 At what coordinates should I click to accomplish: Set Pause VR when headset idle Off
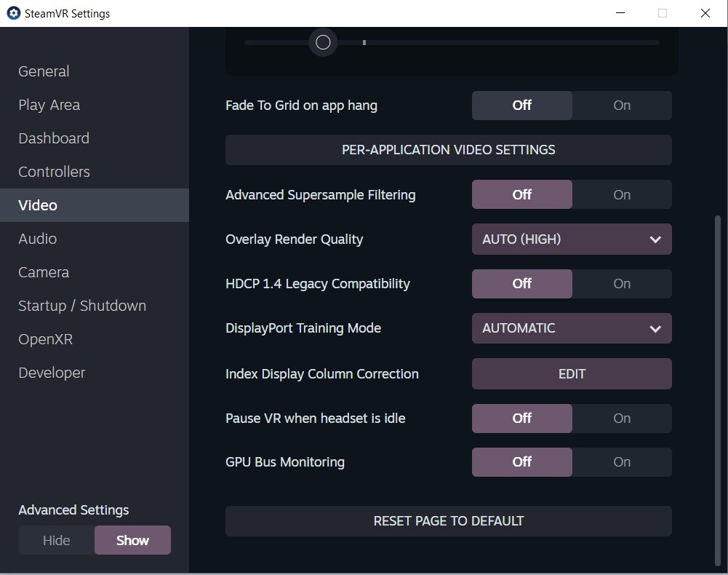click(522, 419)
